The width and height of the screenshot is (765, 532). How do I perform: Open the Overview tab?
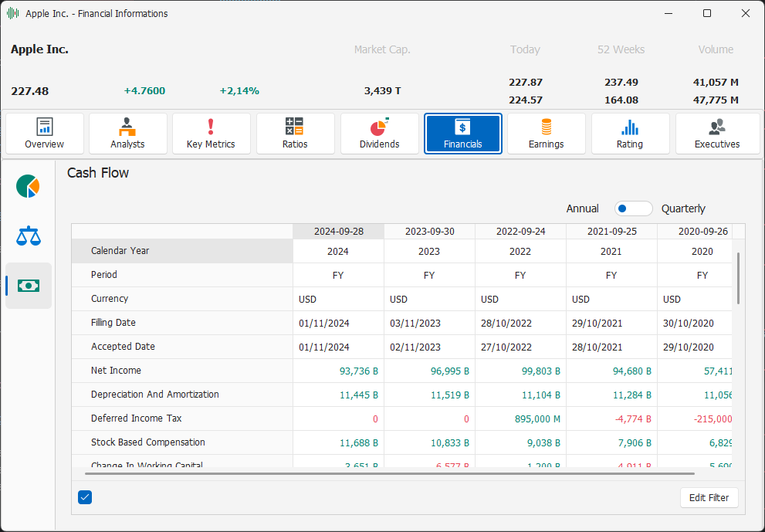click(x=45, y=134)
